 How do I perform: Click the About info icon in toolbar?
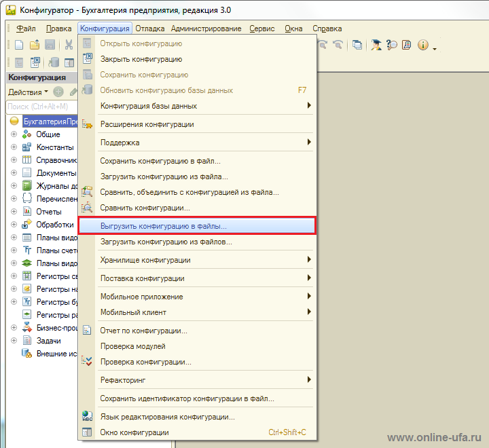423,45
